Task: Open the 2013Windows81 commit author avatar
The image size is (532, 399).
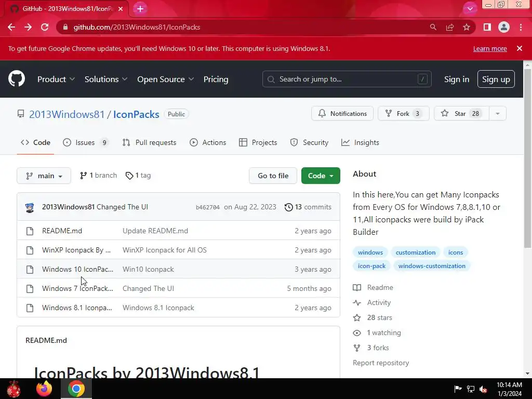Action: 30,207
